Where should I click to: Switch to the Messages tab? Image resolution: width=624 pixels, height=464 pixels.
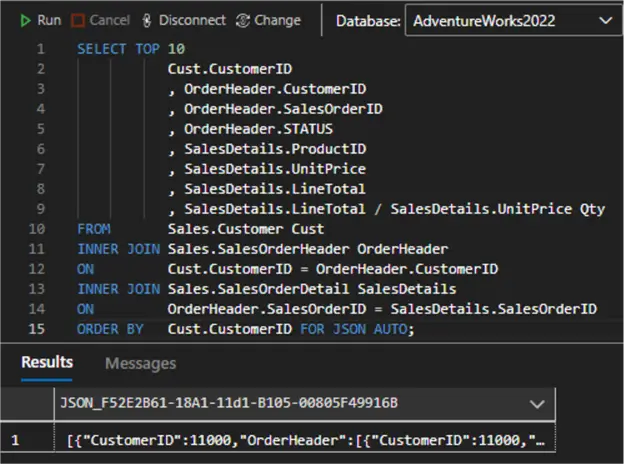pyautogui.click(x=140, y=363)
